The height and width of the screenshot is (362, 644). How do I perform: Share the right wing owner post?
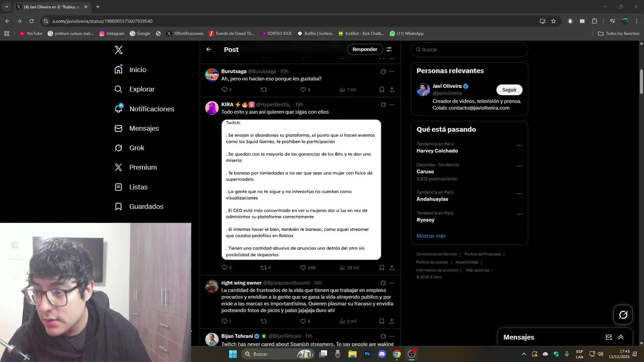click(x=392, y=321)
